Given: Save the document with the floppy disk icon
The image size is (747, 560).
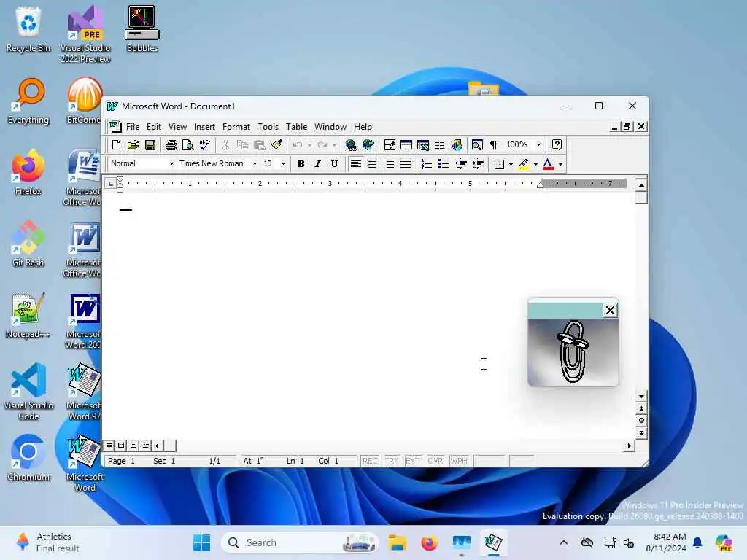Looking at the screenshot, I should (x=150, y=145).
